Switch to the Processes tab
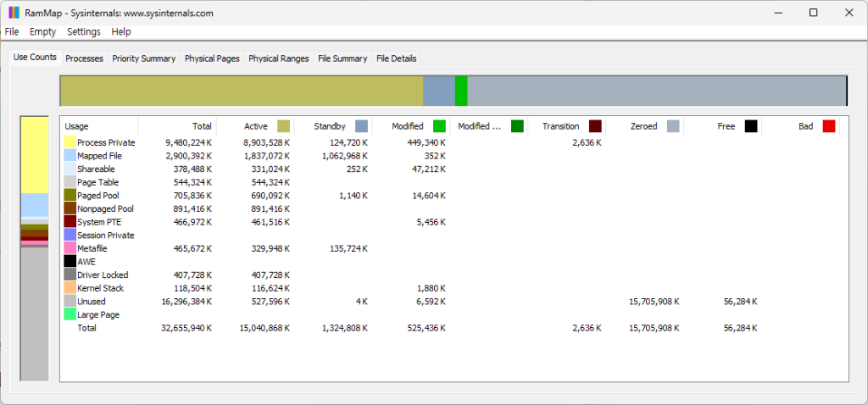This screenshot has width=868, height=405. pos(84,58)
